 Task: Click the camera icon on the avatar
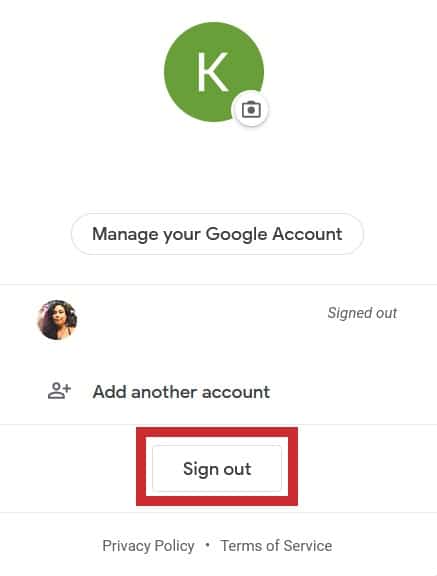point(251,109)
